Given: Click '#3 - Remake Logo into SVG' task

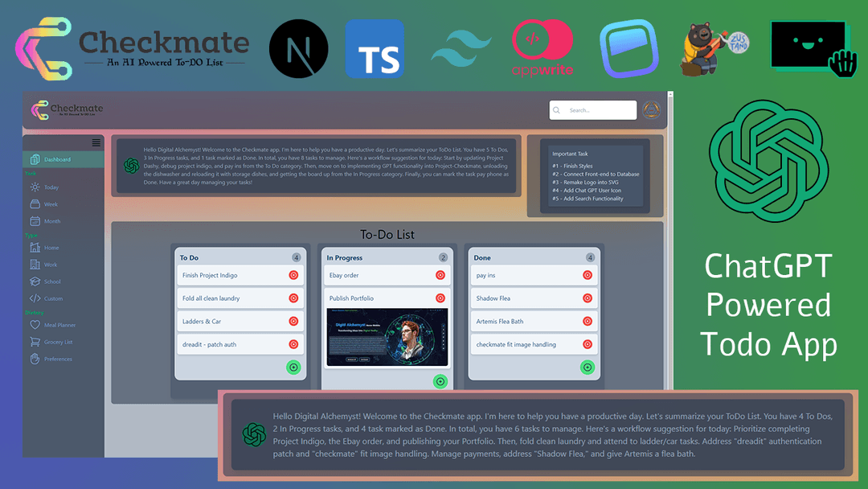Looking at the screenshot, I should click(585, 183).
